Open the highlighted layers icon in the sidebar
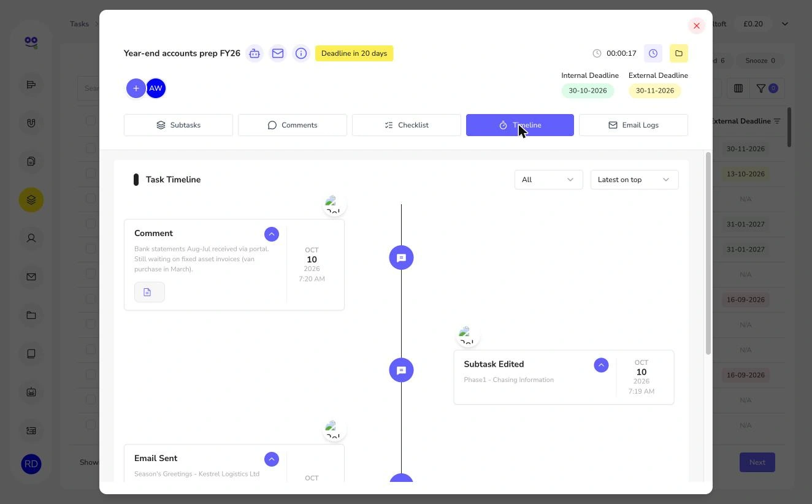The image size is (812, 504). [31, 200]
